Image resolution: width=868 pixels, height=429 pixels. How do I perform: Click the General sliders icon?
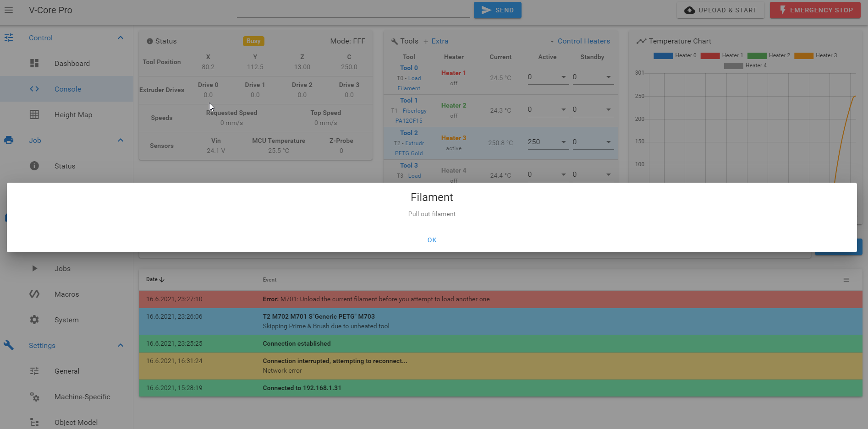pyautogui.click(x=34, y=371)
